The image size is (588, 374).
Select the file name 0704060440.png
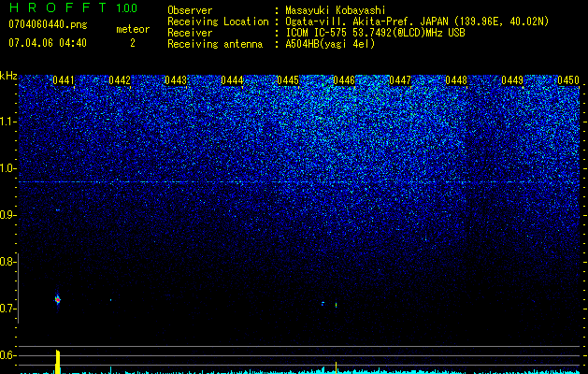[48, 24]
